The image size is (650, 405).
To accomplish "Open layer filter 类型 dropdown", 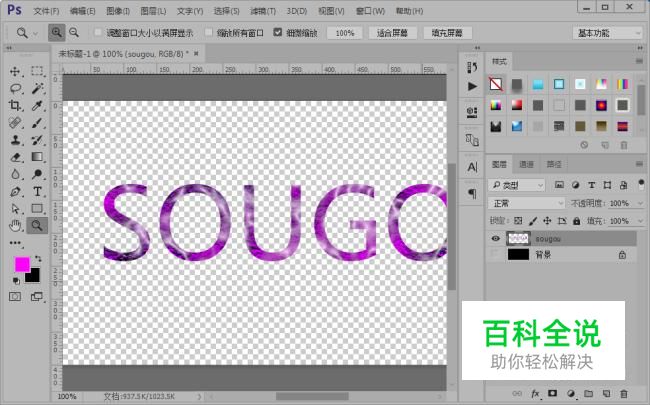I will (x=517, y=185).
